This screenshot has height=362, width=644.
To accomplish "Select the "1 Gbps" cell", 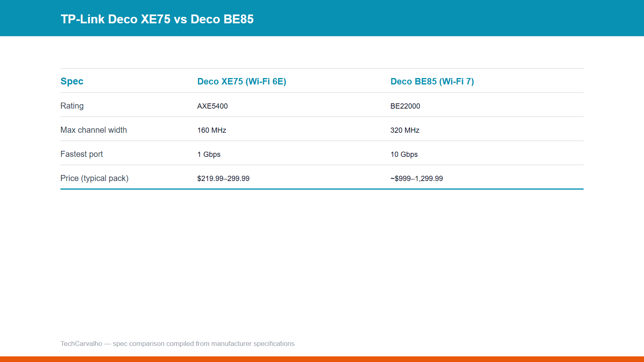I will pos(209,154).
